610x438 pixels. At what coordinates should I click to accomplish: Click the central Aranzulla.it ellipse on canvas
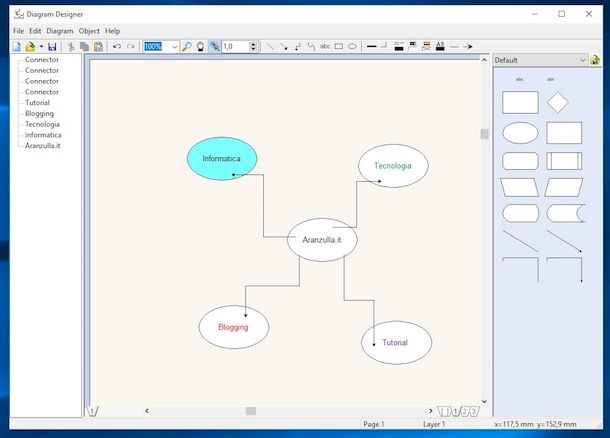pos(322,240)
